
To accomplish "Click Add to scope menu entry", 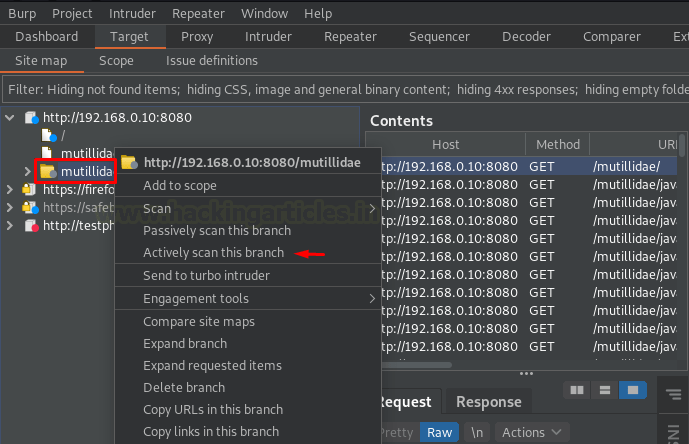I will [180, 185].
